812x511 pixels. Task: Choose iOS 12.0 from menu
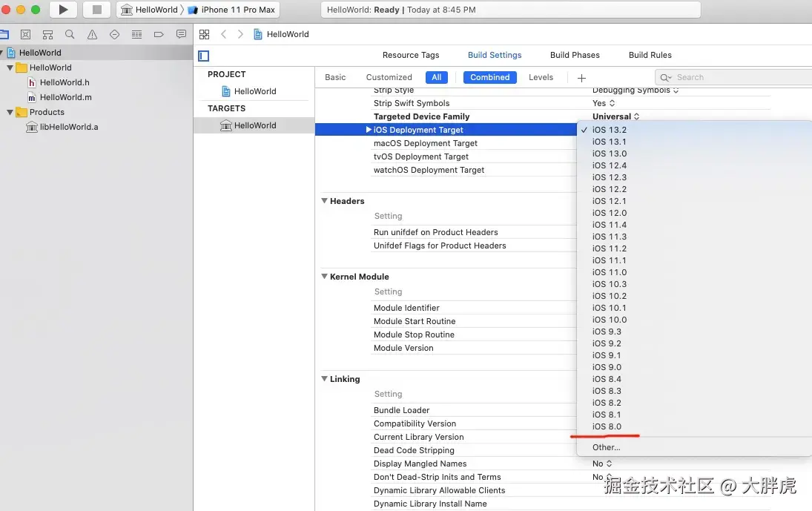point(609,213)
